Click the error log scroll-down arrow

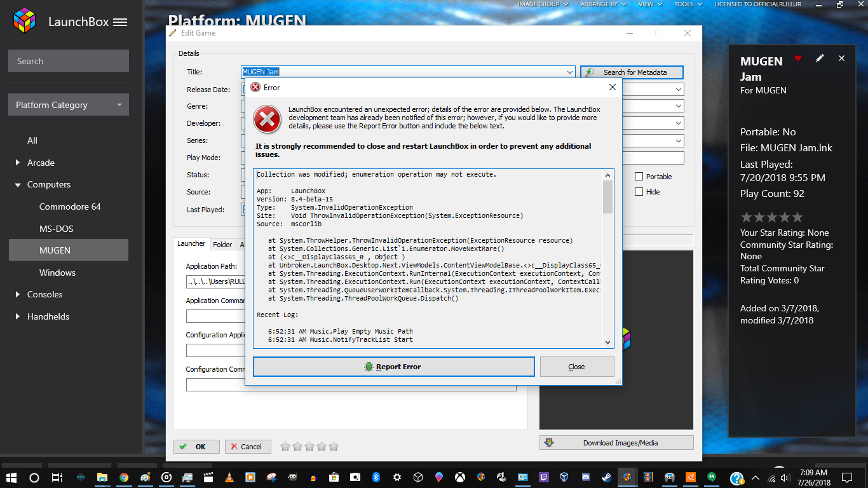click(607, 342)
